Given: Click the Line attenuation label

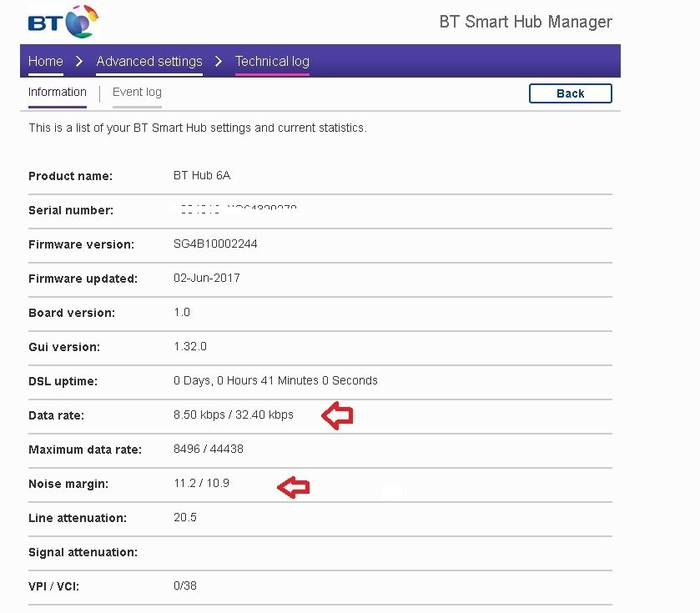Looking at the screenshot, I should click(x=78, y=518).
